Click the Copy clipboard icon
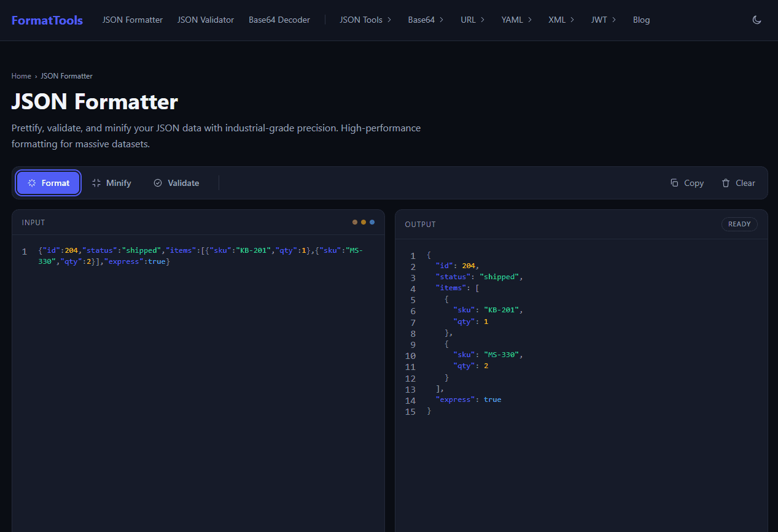The width and height of the screenshot is (778, 532). coord(674,183)
